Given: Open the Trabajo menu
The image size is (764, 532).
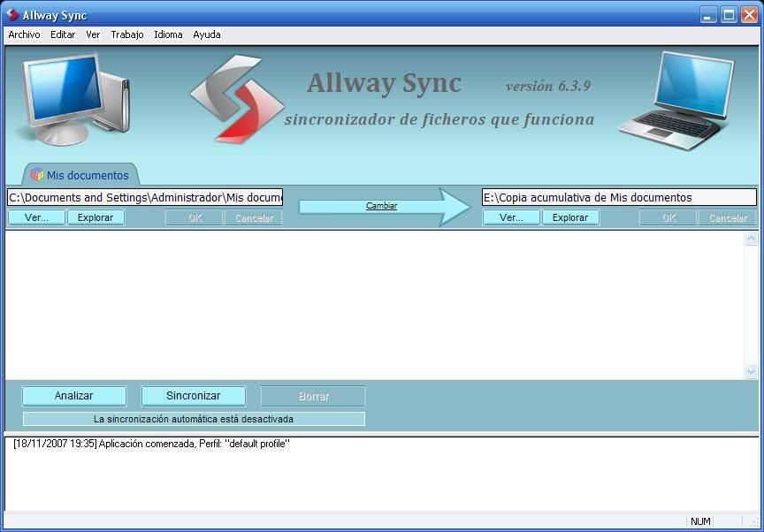Looking at the screenshot, I should (127, 34).
